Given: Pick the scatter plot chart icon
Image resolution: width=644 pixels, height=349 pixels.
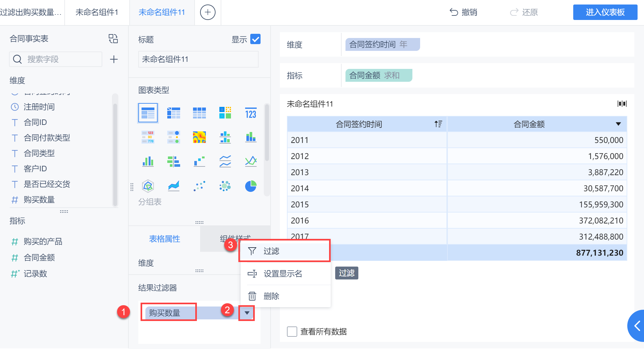Looking at the screenshot, I should 199,186.
